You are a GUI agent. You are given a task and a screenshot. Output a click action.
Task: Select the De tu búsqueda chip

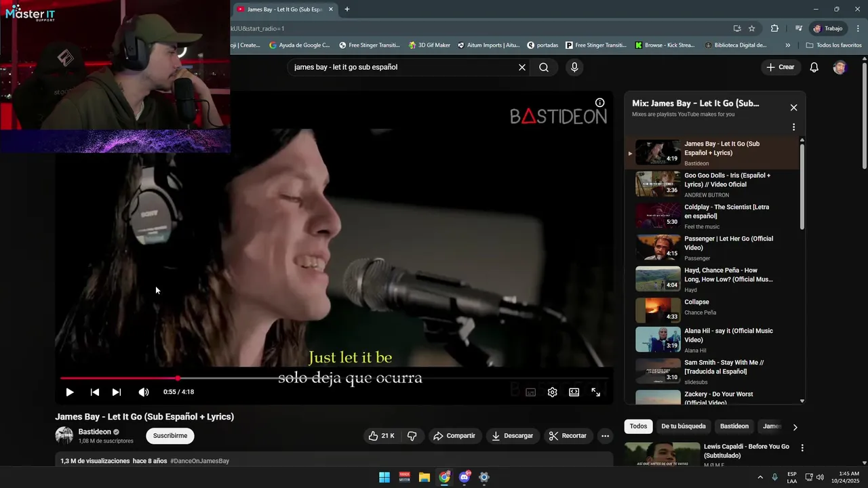coord(684,426)
